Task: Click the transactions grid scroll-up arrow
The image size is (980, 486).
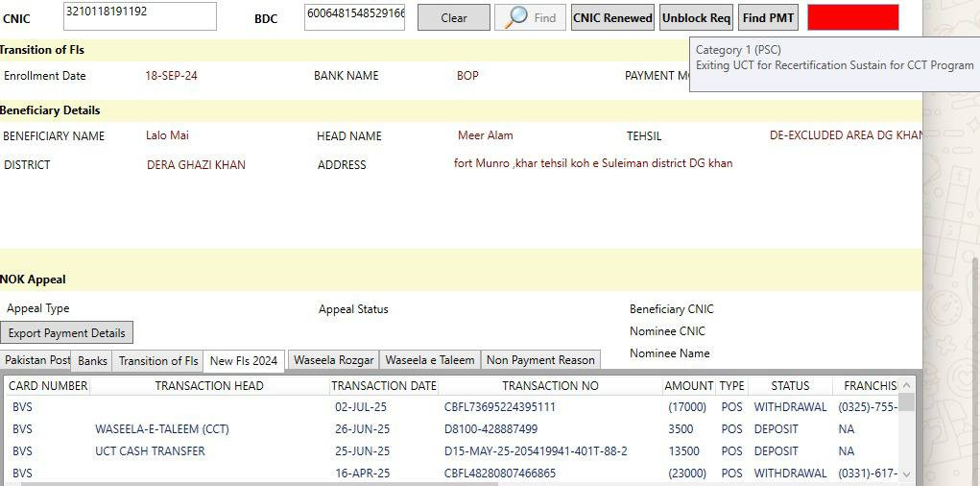Action: [x=907, y=384]
